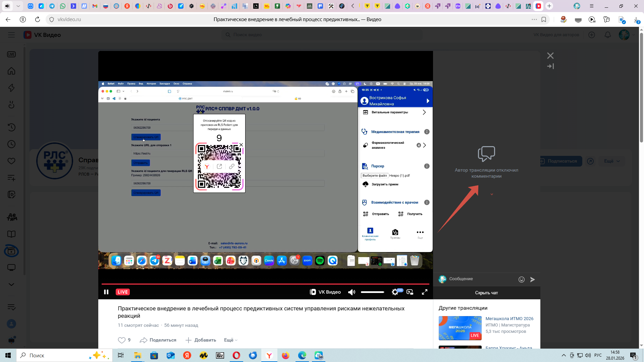Image resolution: width=644 pixels, height=362 pixels.
Task: Open the Windows notification center icon
Action: pyautogui.click(x=633, y=355)
